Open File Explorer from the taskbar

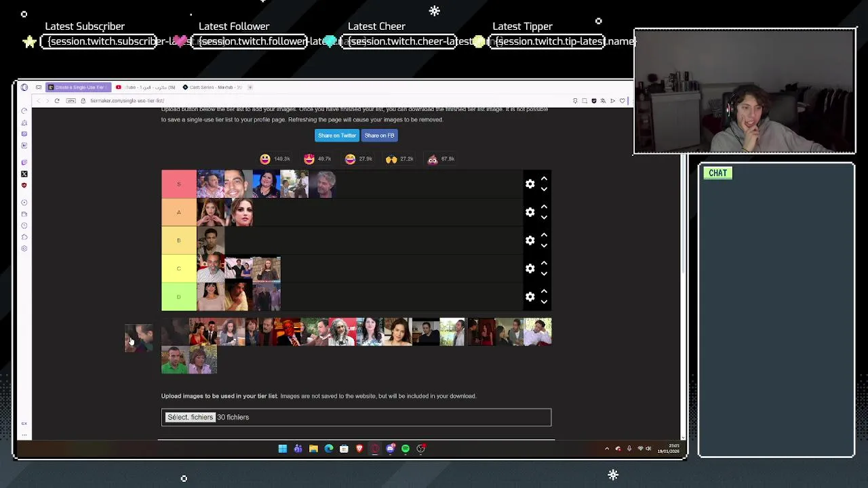(x=313, y=448)
